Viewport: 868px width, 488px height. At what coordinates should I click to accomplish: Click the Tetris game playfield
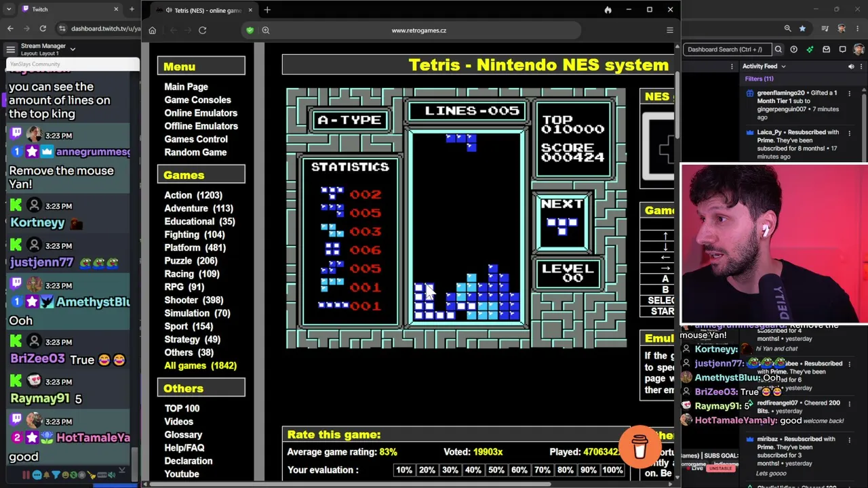pos(467,226)
